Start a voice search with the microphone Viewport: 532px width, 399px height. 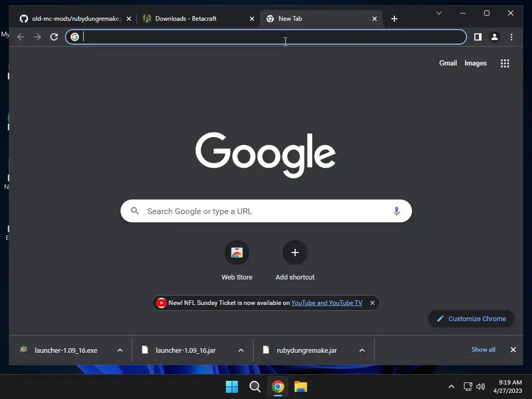[396, 211]
